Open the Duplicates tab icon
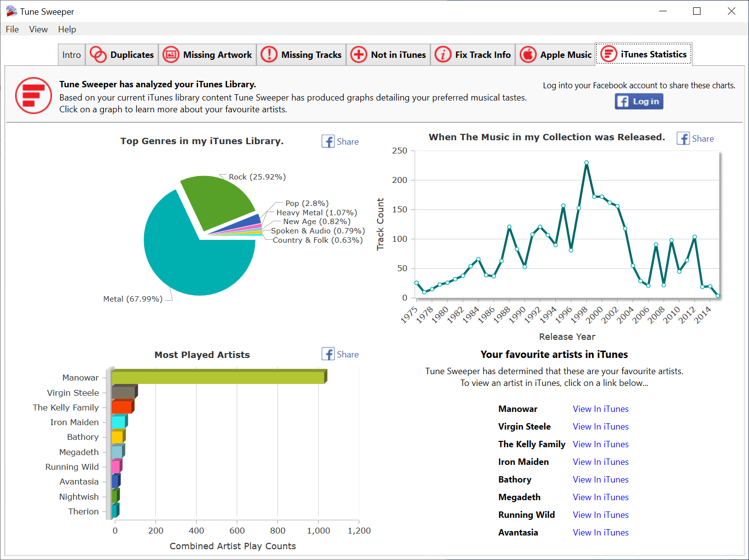This screenshot has width=749, height=560. (x=98, y=54)
